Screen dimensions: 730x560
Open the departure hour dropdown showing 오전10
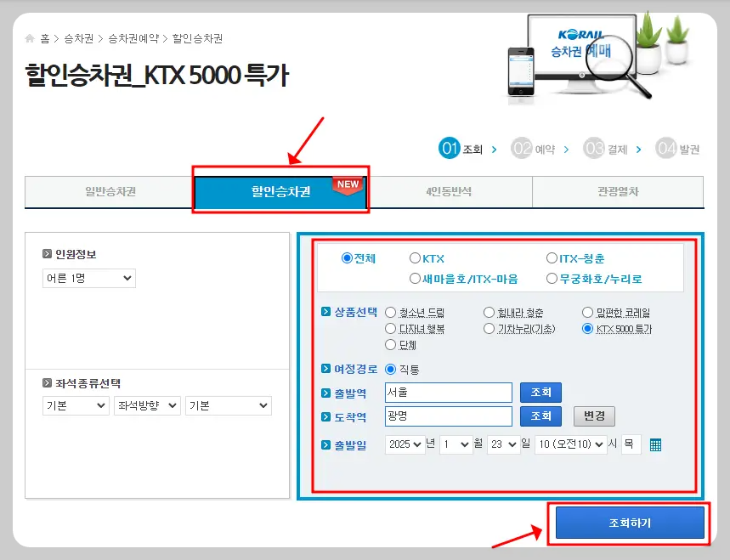click(570, 444)
